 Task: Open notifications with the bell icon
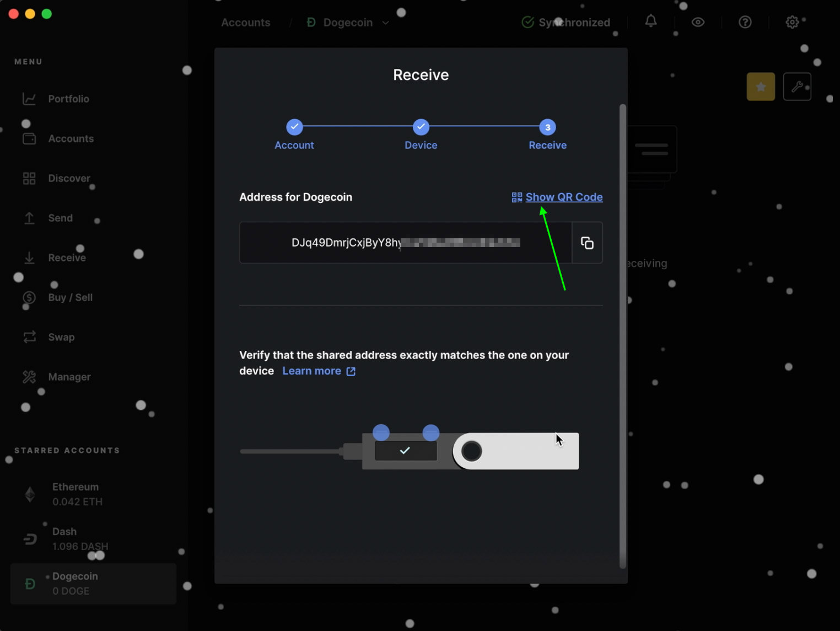[651, 22]
